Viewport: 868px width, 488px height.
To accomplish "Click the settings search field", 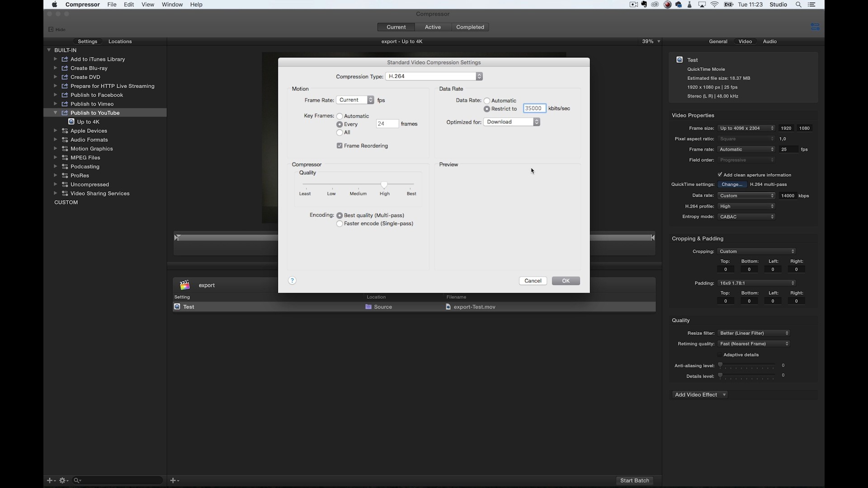I will coord(118,480).
